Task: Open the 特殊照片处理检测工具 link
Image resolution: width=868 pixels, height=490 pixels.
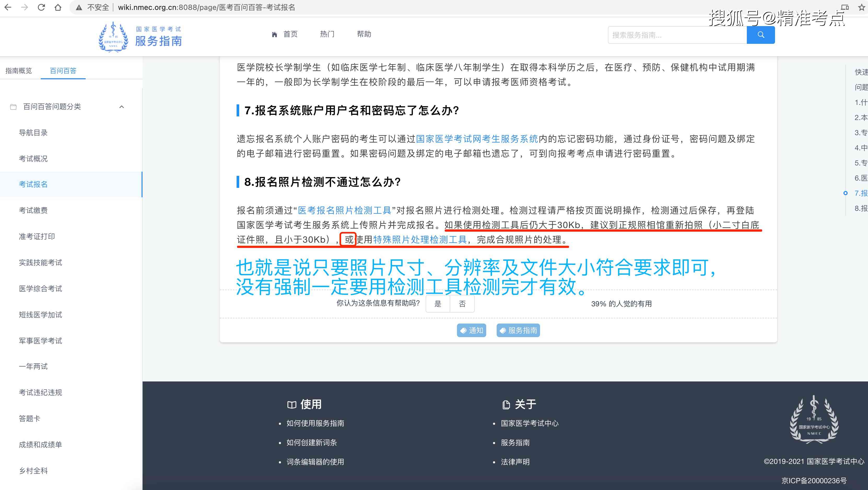Action: tap(420, 240)
